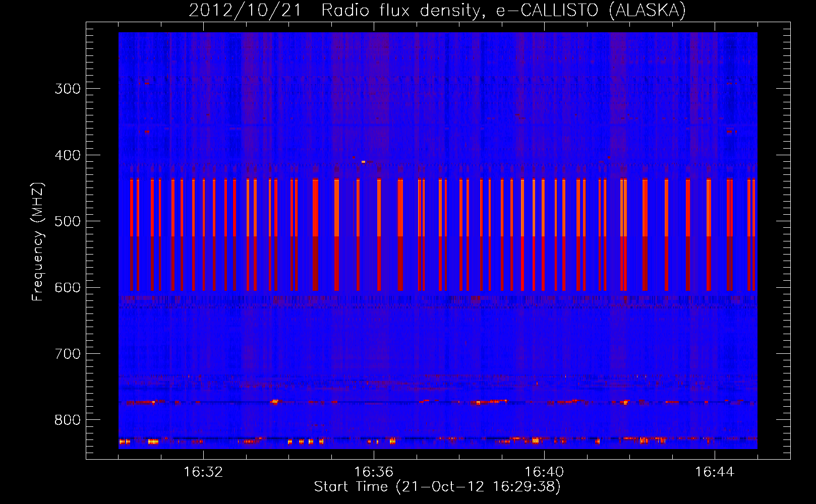
Task: Click the 500 frequency tick label
Action: point(68,221)
